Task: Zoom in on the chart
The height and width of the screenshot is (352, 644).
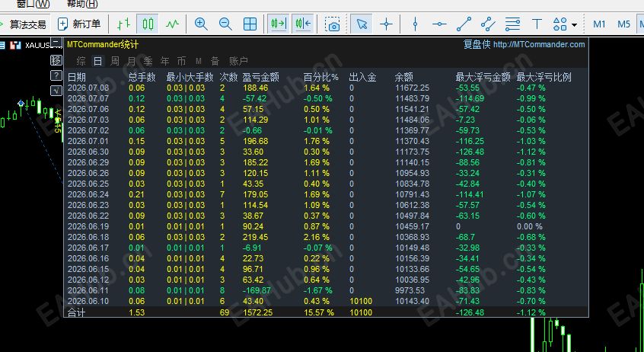Action: pos(201,24)
